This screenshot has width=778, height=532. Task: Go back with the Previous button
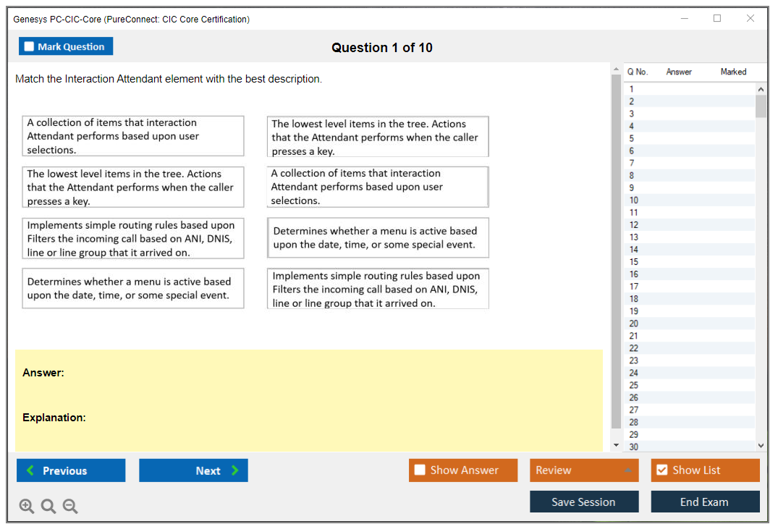[x=71, y=470]
